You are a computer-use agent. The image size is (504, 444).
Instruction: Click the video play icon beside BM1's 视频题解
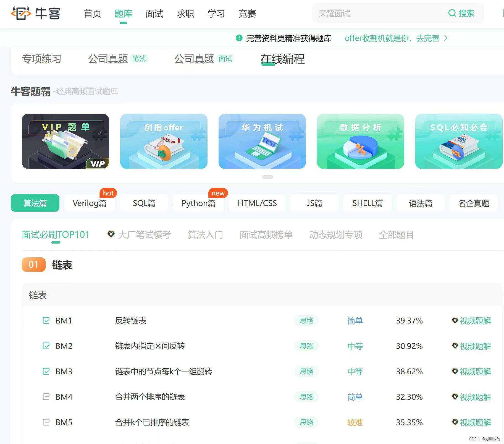pos(455,321)
